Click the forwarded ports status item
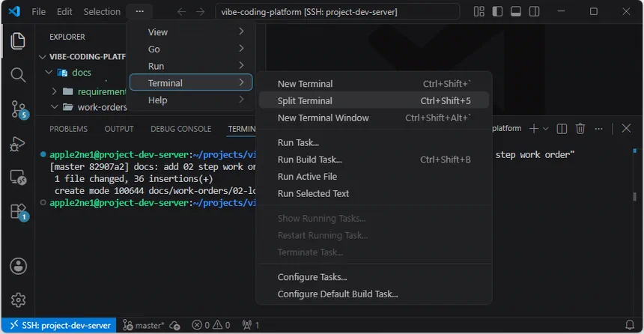Screen dimensions: 644x334 click(251, 325)
